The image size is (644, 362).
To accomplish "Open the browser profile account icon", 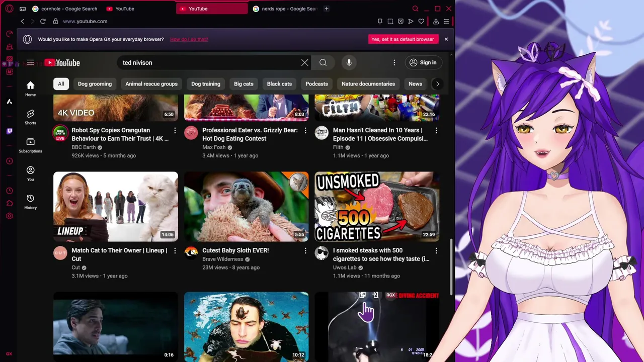I will click(436, 21).
